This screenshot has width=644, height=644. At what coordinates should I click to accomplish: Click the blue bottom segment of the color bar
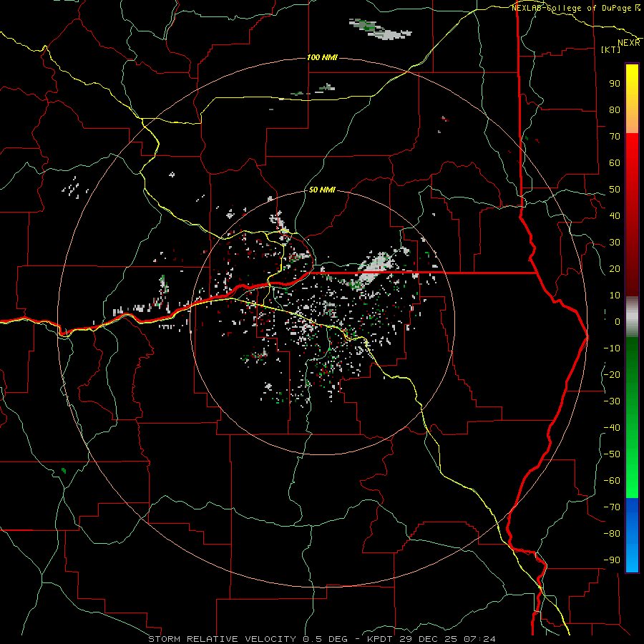[632, 535]
